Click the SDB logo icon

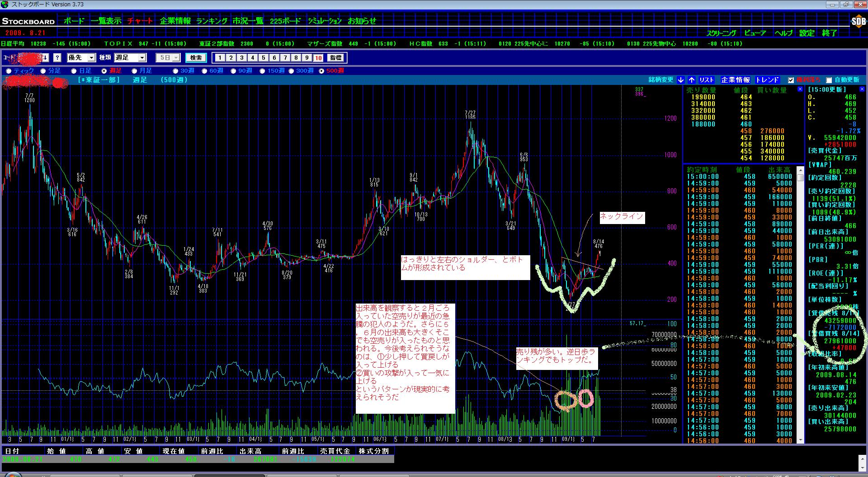[858, 21]
